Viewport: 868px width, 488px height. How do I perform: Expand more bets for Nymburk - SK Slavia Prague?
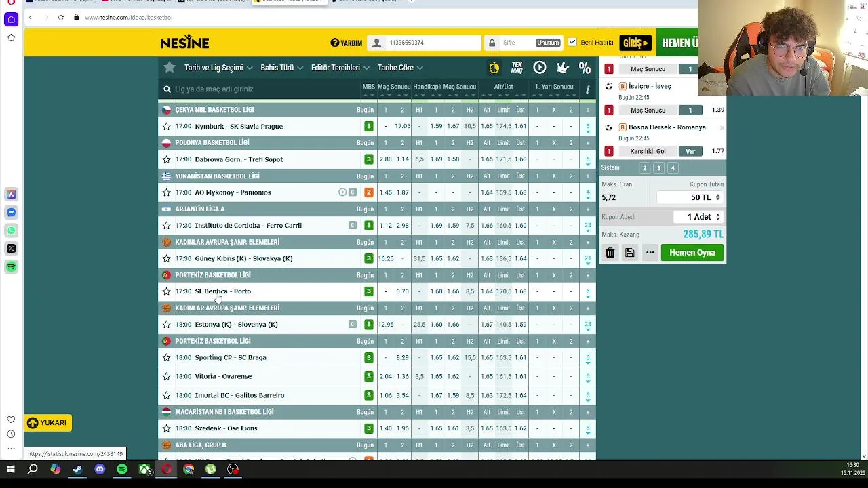(588, 127)
